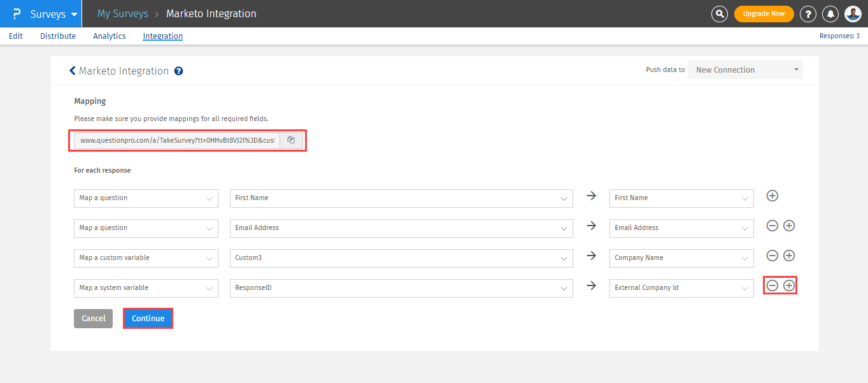This screenshot has height=383, width=868.
Task: Open the New Connection dropdown
Action: [x=745, y=70]
